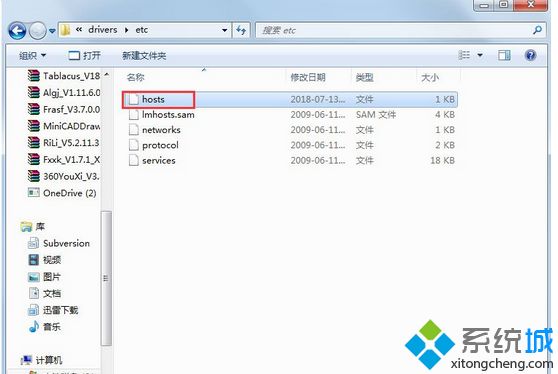Click the 音乐 music note icon
Image resolution: width=558 pixels, height=374 pixels.
pyautogui.click(x=34, y=326)
